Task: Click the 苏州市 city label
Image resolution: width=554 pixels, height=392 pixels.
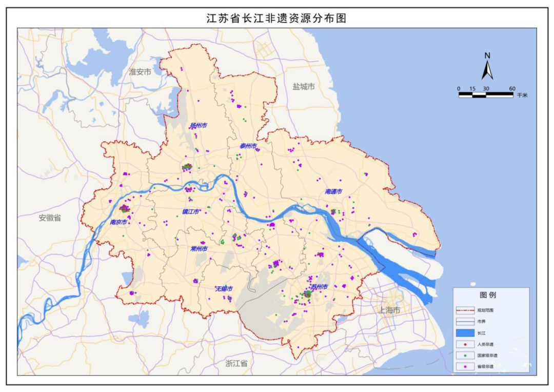Action: click(319, 287)
